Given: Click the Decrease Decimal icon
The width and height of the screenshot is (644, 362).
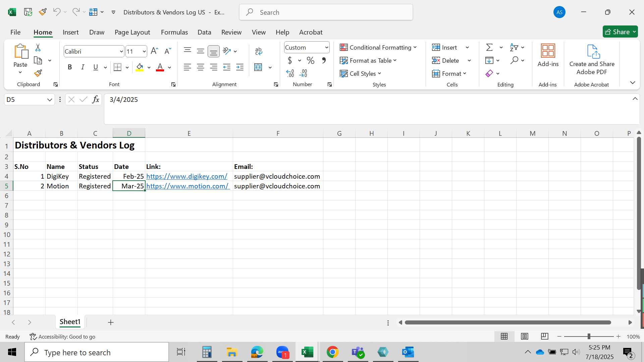Looking at the screenshot, I should pos(303,73).
